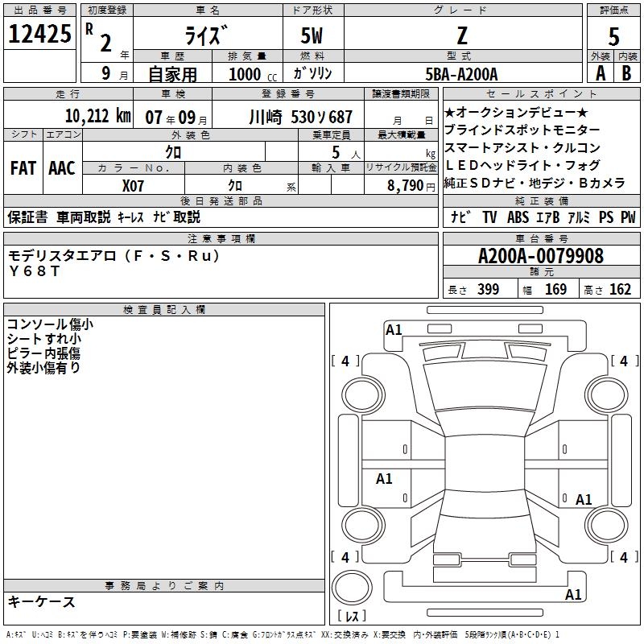
Task: Select inspector note ピラー内張傷
Action: [43, 353]
